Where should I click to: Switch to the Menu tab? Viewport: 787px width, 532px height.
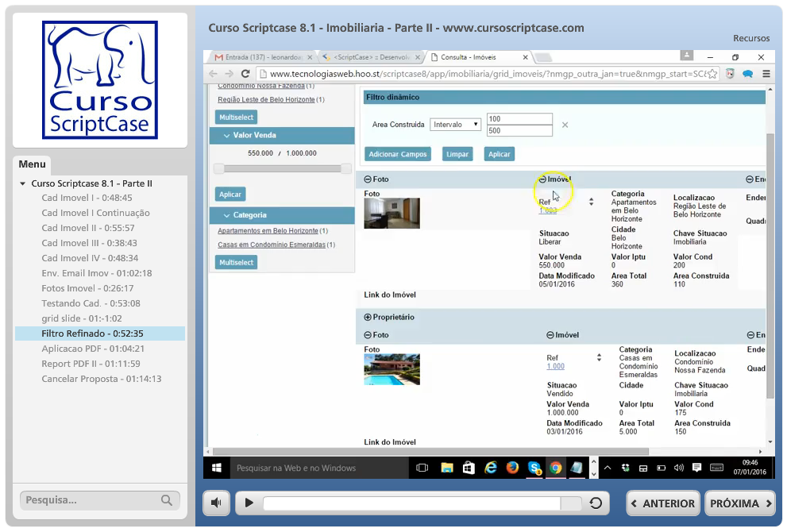pos(32,164)
